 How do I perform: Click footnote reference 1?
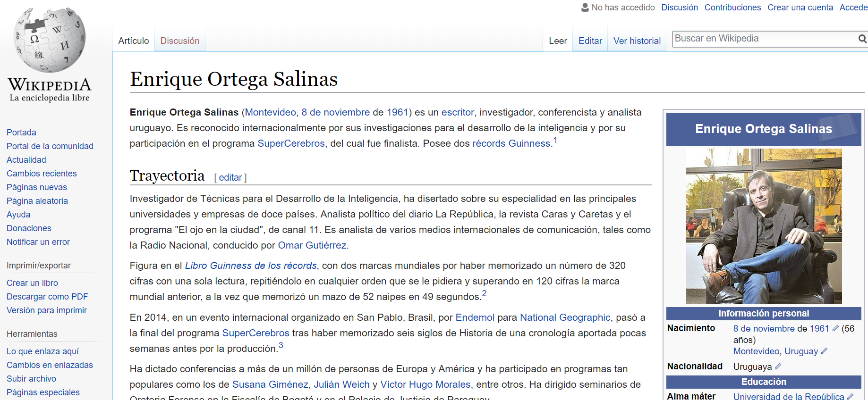[555, 140]
